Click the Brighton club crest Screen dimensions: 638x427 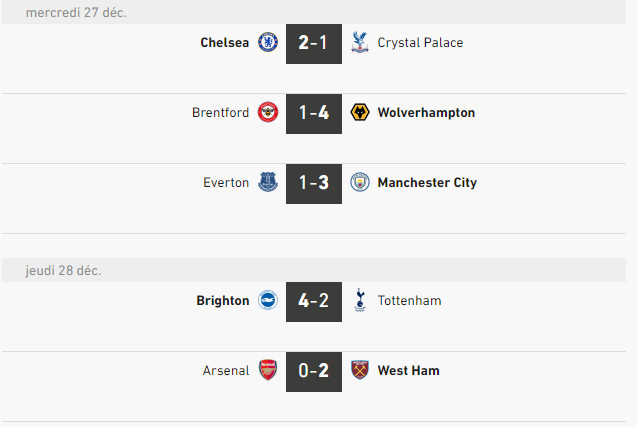pos(268,301)
